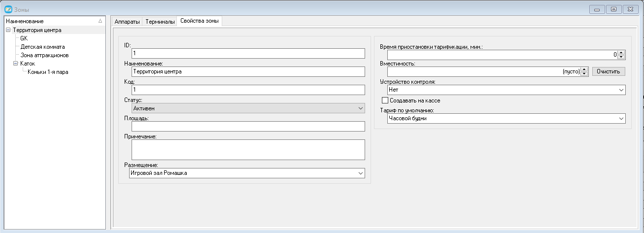This screenshot has height=233, width=644.
Task: Select Коньки 1-я пара tree item
Action: 48,72
